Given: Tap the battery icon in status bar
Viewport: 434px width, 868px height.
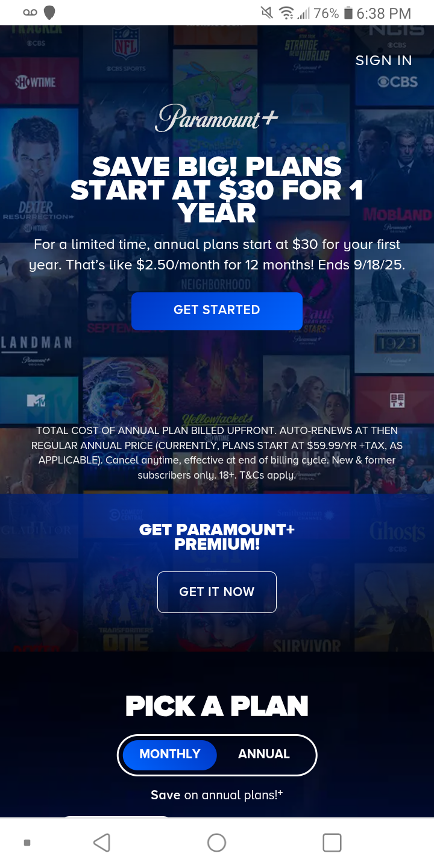Looking at the screenshot, I should (348, 13).
